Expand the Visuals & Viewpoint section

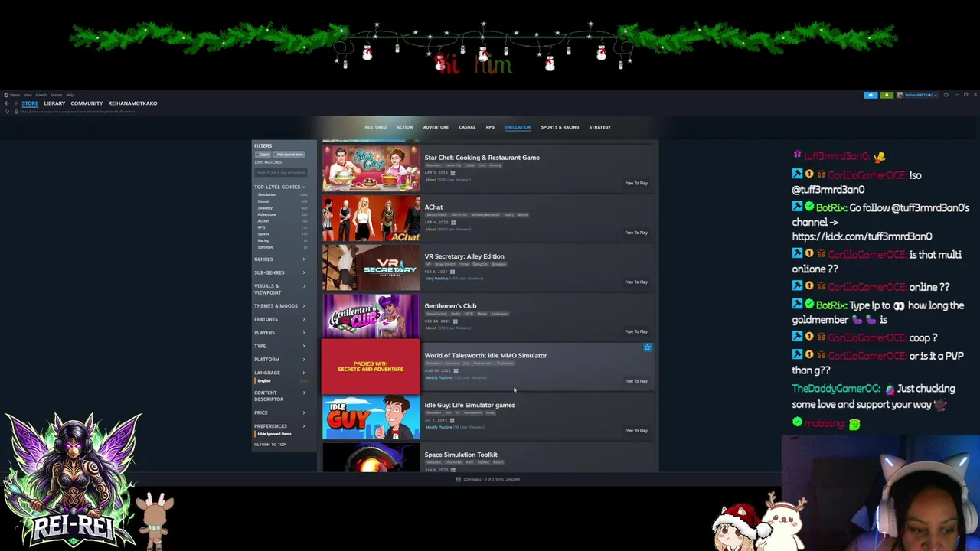point(280,289)
